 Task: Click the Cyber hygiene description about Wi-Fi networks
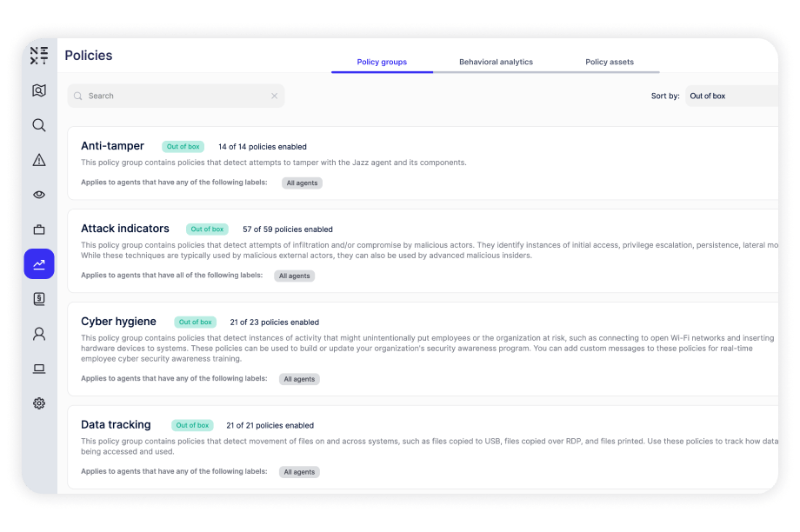coord(428,348)
